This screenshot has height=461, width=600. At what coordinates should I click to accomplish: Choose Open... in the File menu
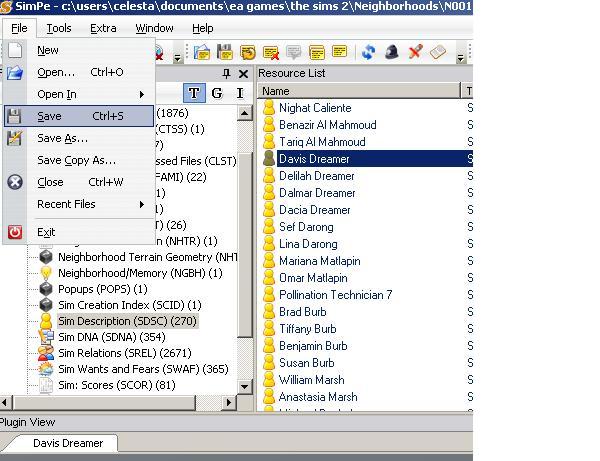click(79, 72)
